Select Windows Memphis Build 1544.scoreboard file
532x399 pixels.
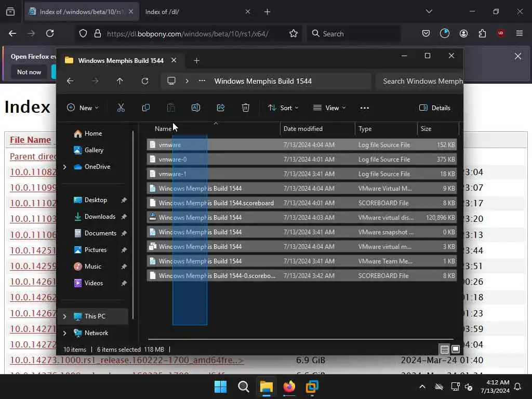pos(302,203)
